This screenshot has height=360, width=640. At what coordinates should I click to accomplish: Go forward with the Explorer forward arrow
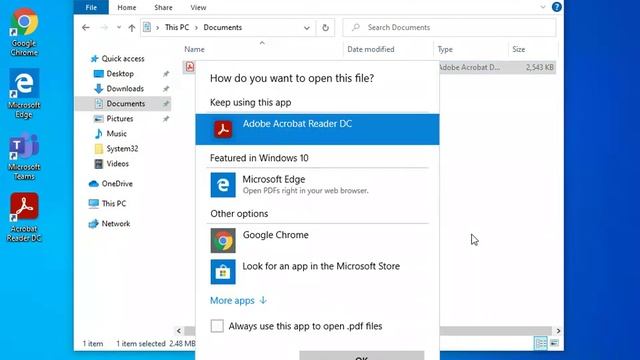pyautogui.click(x=104, y=27)
